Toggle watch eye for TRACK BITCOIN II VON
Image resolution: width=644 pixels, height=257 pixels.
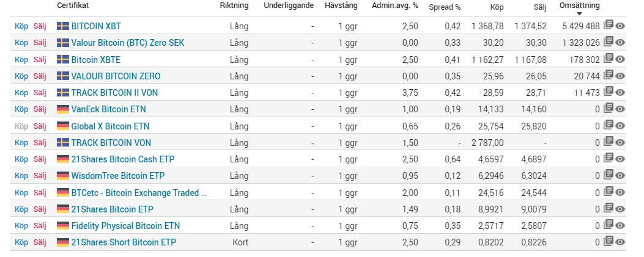(620, 93)
